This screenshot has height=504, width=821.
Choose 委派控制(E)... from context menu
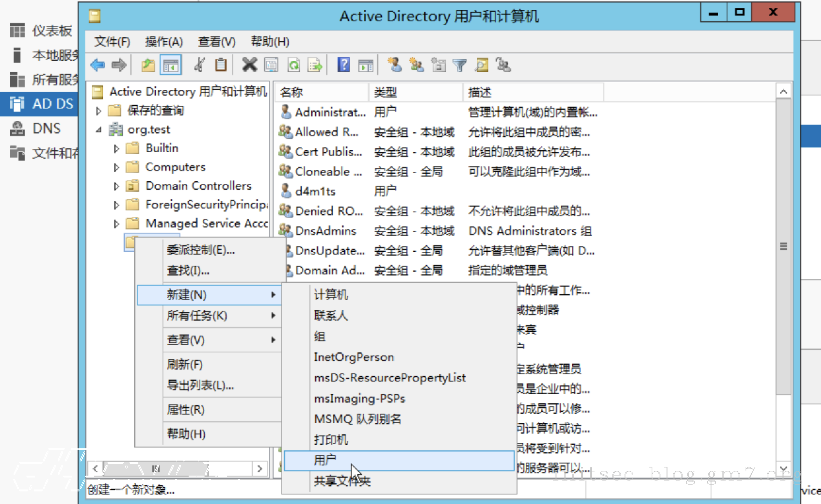201,250
